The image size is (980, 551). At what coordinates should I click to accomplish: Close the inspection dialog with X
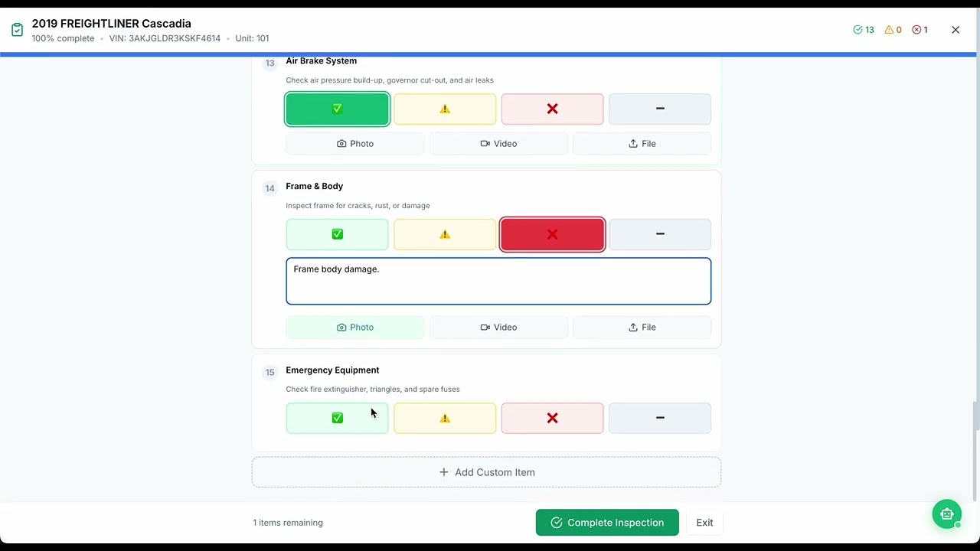955,30
